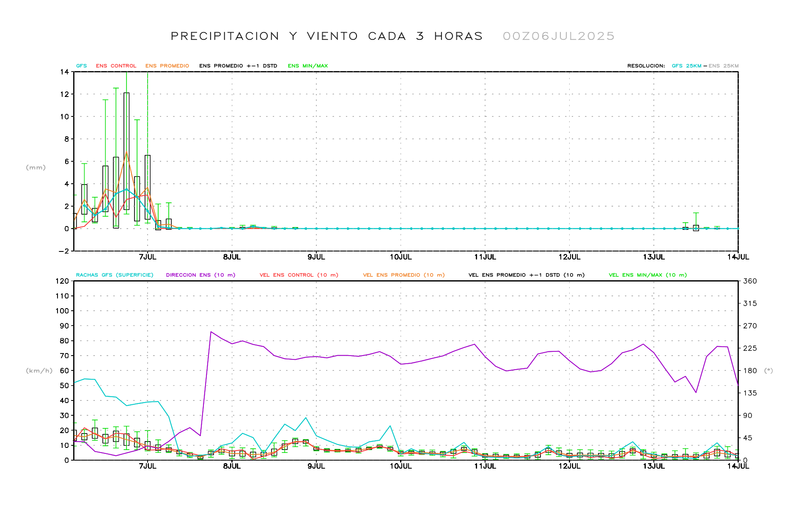The image size is (812, 508).
Task: Click the '(km/h)' unit label
Action: 39,371
